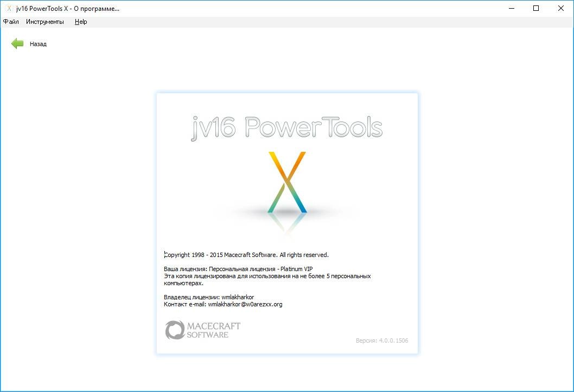Open the Help menu
Viewport: 574px width, 392px height.
click(81, 22)
